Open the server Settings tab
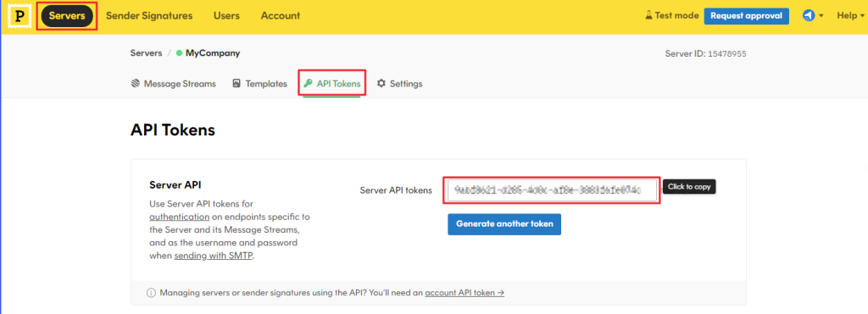The height and width of the screenshot is (314, 868). pyautogui.click(x=400, y=84)
